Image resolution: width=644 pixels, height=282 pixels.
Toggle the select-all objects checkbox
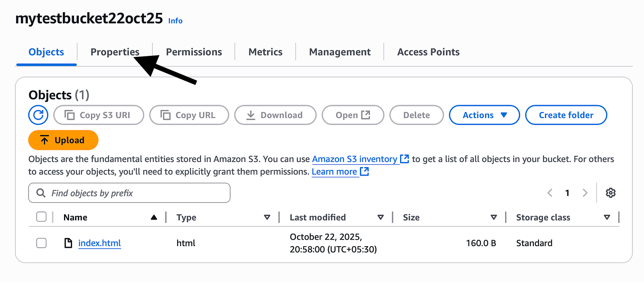point(41,217)
